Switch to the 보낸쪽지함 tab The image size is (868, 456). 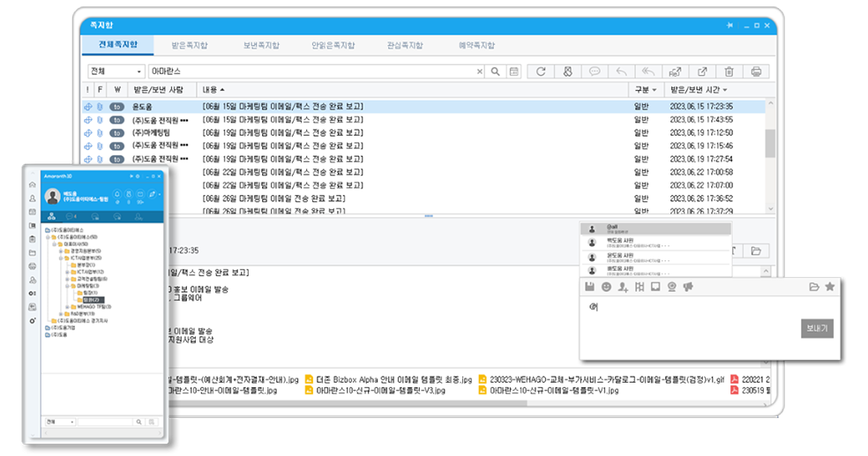(x=261, y=45)
